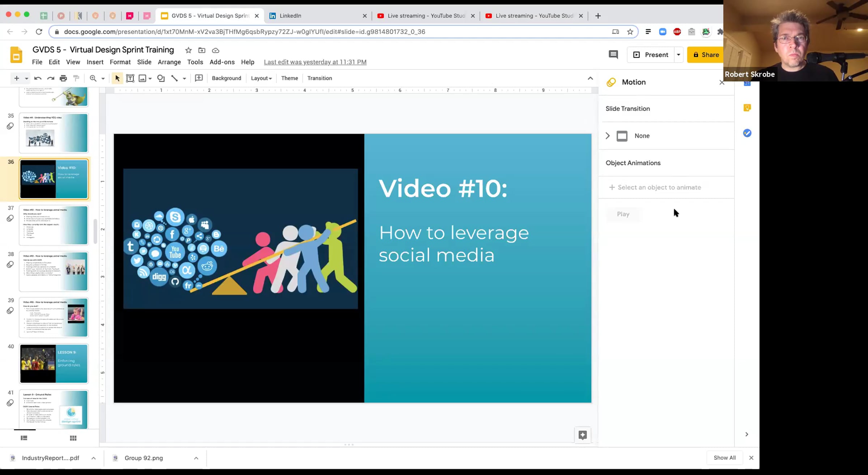Click the add comment toolbar icon
This screenshot has width=868, height=475.
tap(199, 78)
